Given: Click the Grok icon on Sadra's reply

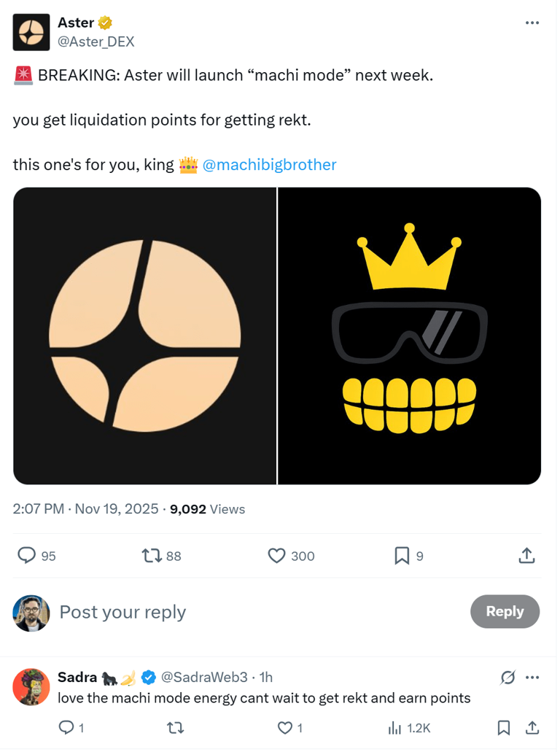Looking at the screenshot, I should [508, 678].
